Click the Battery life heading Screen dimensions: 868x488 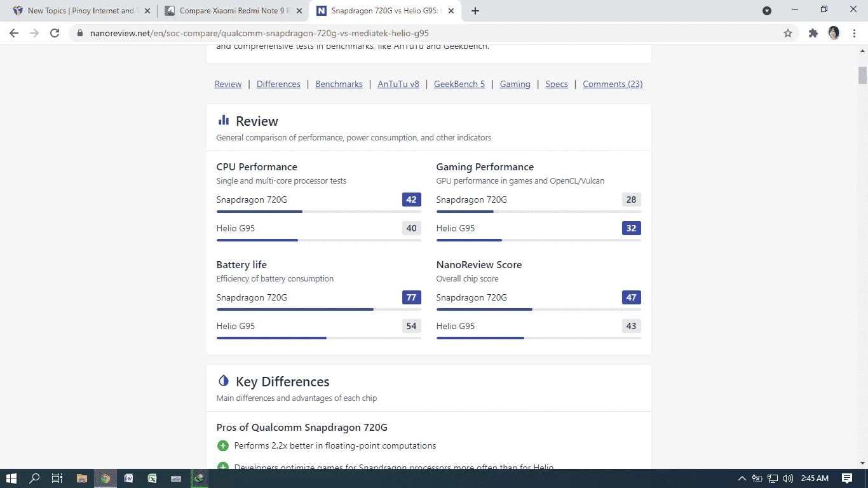tap(241, 264)
